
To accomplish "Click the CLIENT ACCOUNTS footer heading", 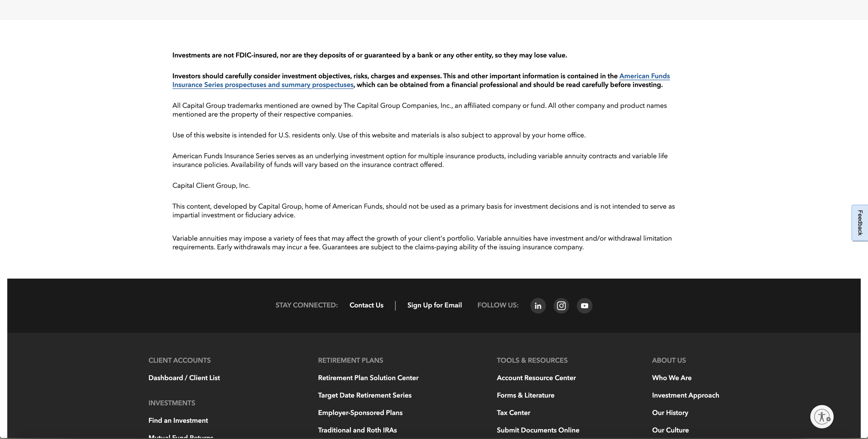I will pos(180,361).
